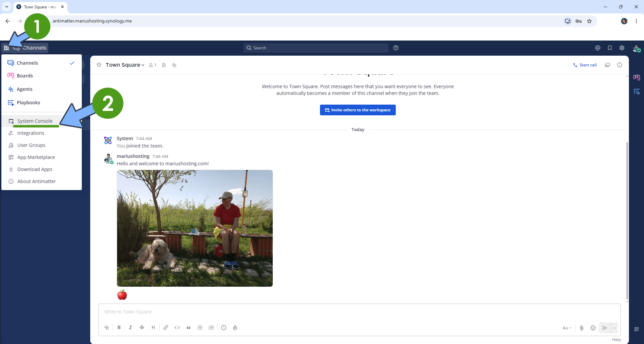The width and height of the screenshot is (644, 344).
Task: Open About Antimatter menu entry
Action: pyautogui.click(x=42, y=181)
